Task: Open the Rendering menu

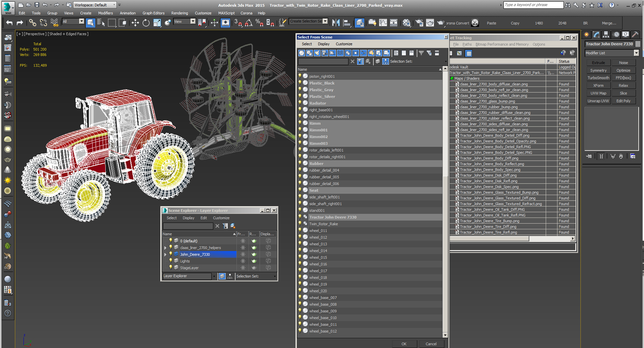Action: 180,13
